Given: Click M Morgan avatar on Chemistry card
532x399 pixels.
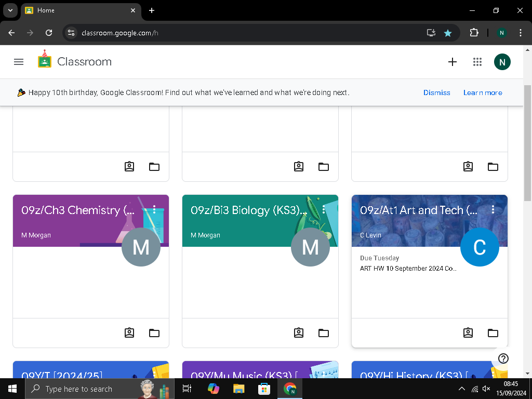Looking at the screenshot, I should click(141, 247).
